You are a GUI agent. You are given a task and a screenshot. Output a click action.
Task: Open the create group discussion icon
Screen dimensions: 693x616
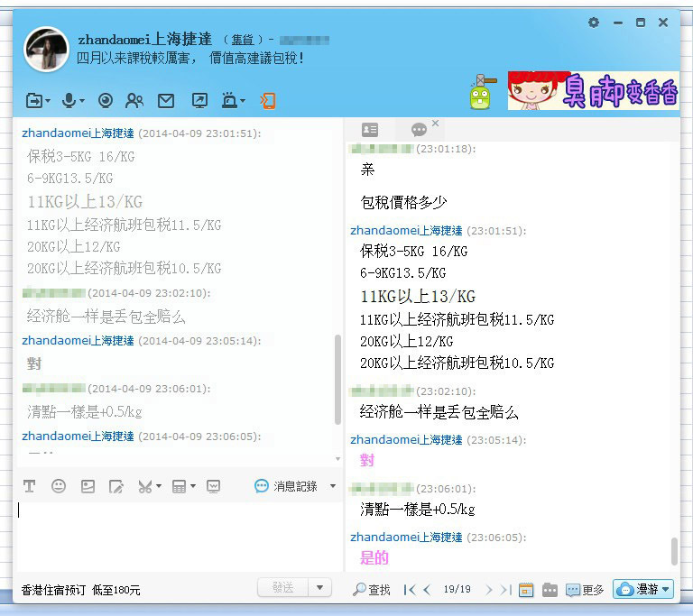click(134, 101)
